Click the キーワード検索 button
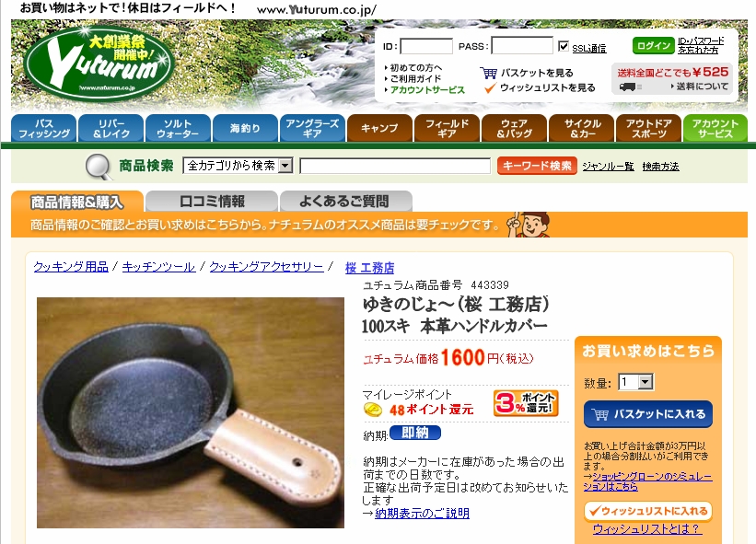756x544 pixels. [x=537, y=166]
